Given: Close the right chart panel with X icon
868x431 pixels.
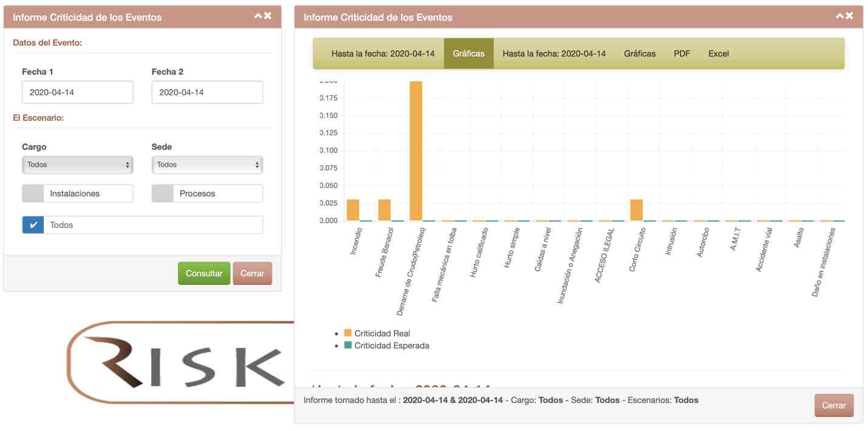Looking at the screenshot, I should point(849,16).
